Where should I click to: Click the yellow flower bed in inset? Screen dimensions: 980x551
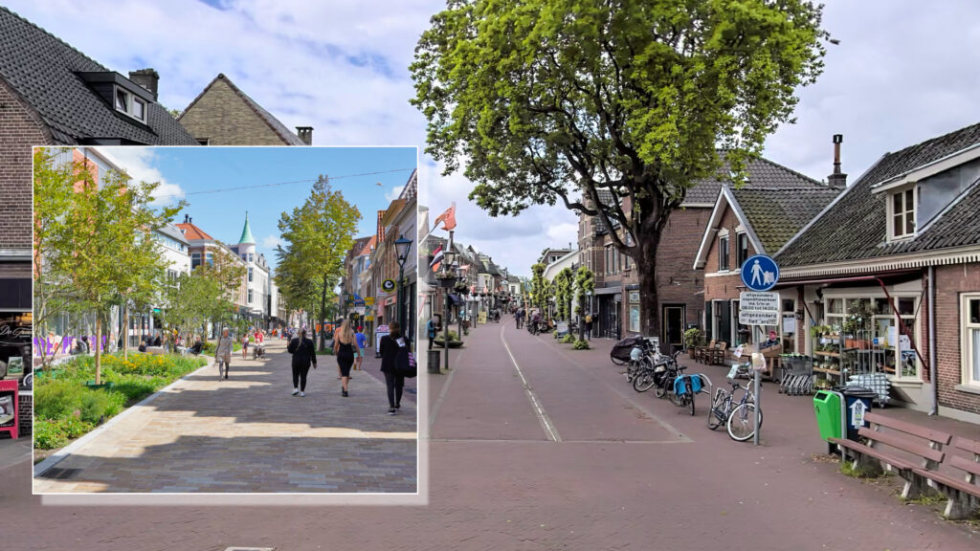pos(144,366)
